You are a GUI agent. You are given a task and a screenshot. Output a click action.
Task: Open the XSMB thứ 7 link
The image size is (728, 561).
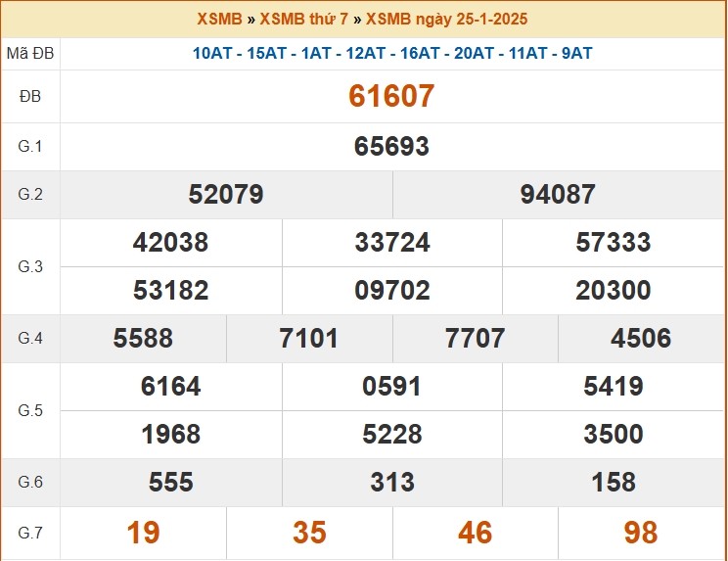point(303,19)
